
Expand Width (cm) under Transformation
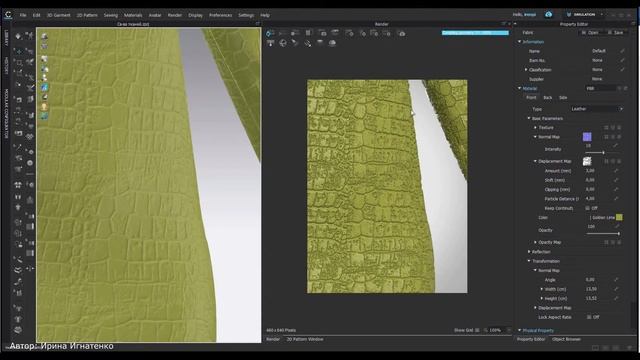click(x=542, y=289)
